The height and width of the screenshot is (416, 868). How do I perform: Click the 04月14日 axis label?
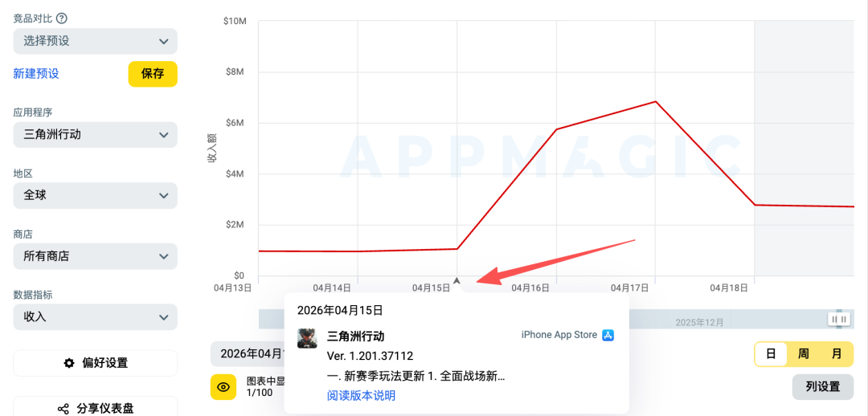point(332,288)
